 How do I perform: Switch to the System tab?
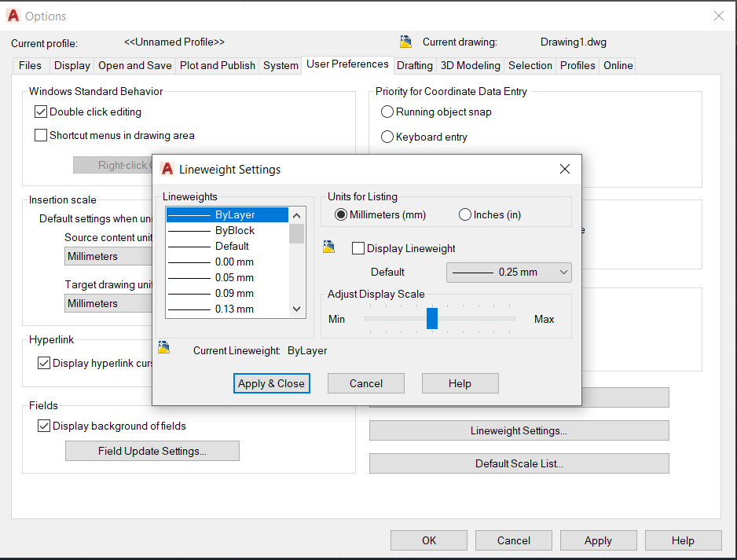pos(280,65)
